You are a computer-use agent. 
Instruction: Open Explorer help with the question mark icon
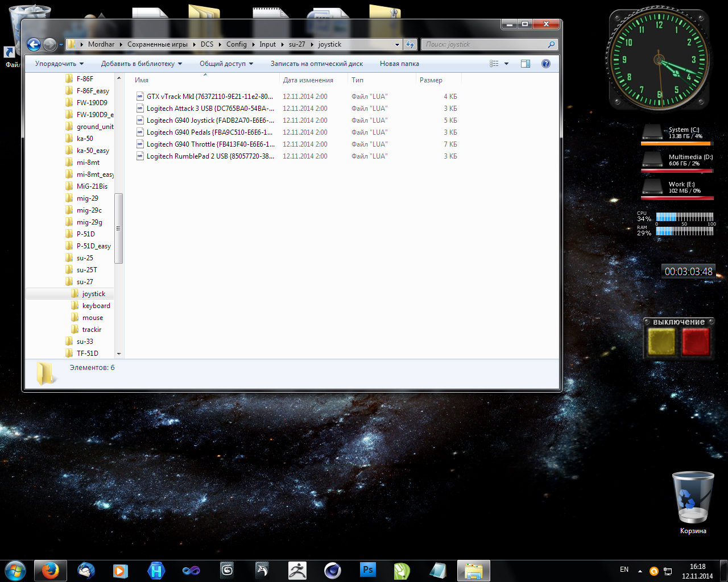[x=546, y=64]
